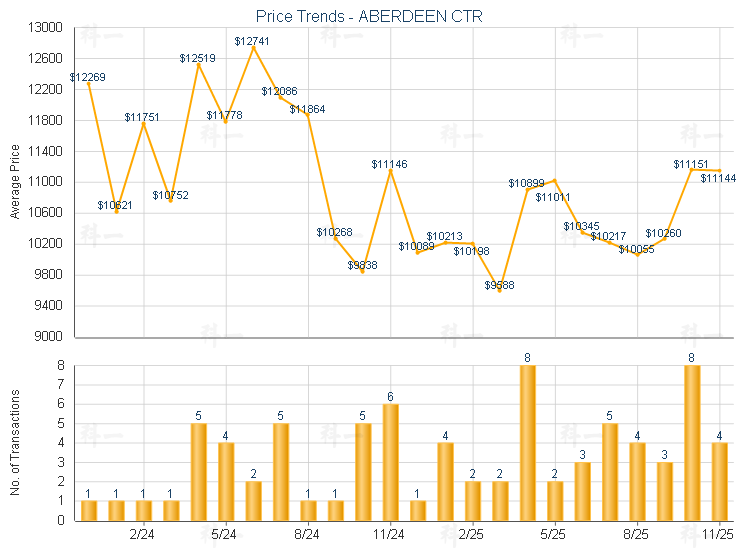Click the 11/25 x-axis date label

click(x=718, y=535)
